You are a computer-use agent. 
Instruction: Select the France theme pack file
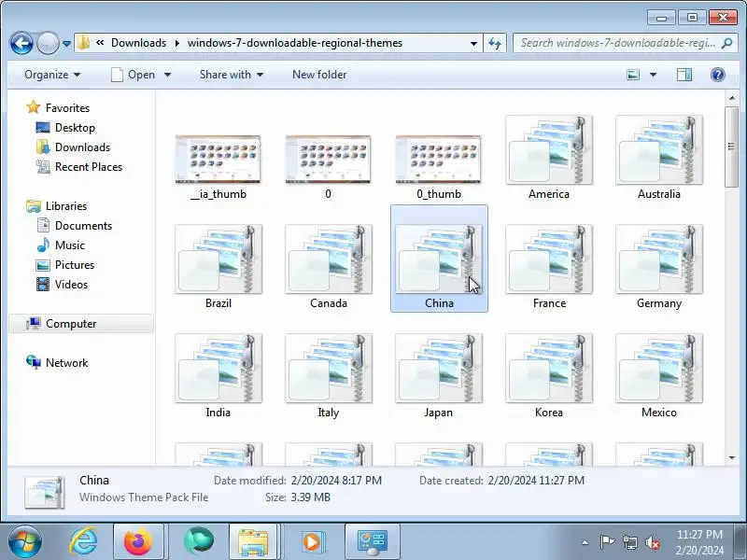549,267
